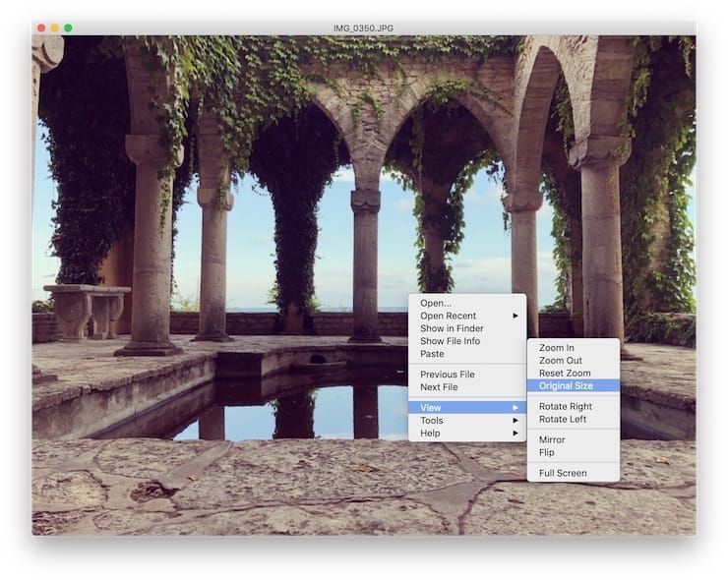Select Reset Zoom
728x580 pixels.
pos(574,373)
